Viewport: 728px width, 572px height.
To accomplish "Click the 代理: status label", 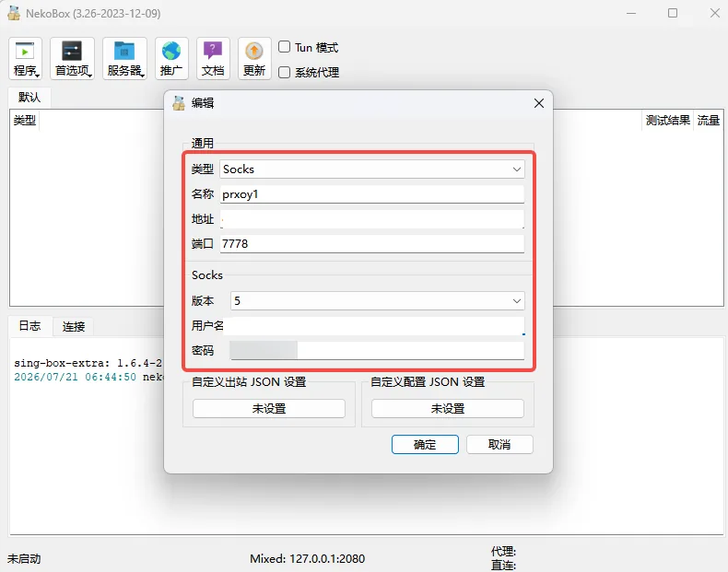I will pyautogui.click(x=503, y=551).
